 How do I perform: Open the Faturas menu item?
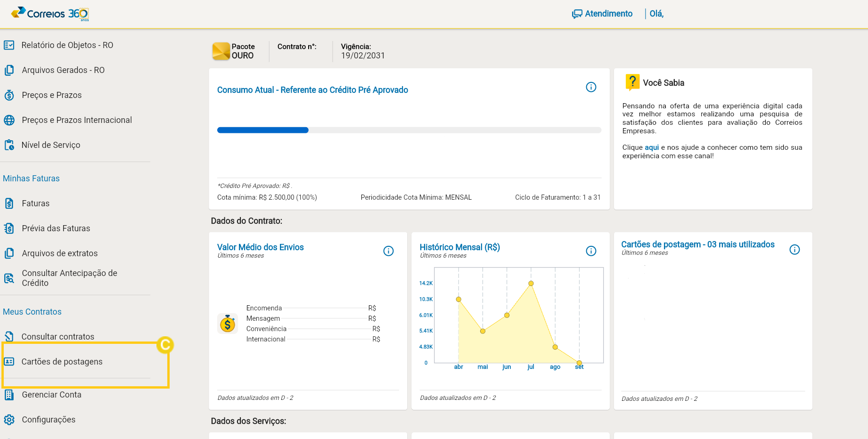pyautogui.click(x=36, y=203)
